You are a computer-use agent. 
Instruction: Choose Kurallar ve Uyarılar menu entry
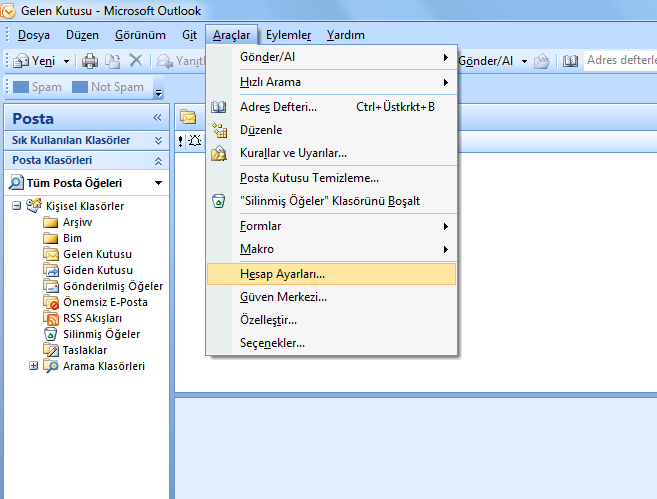(x=331, y=153)
